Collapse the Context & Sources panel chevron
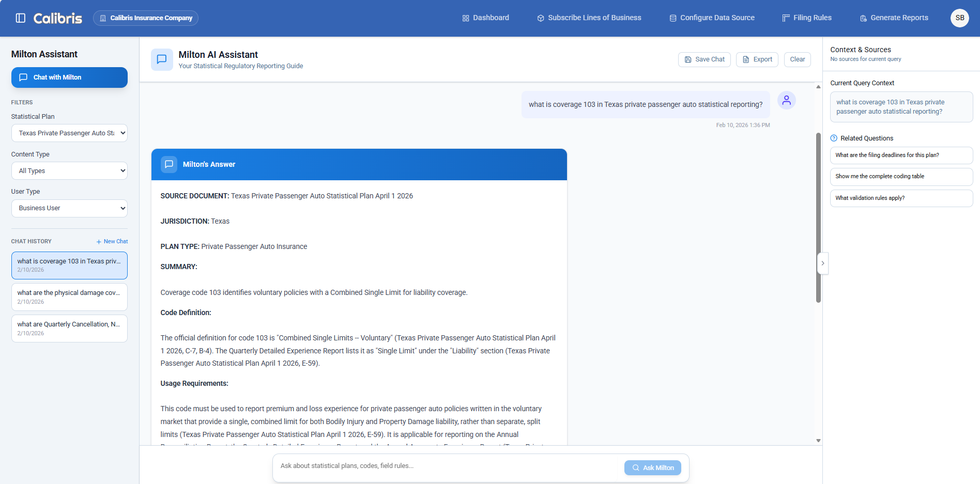The width and height of the screenshot is (980, 484). [822, 263]
